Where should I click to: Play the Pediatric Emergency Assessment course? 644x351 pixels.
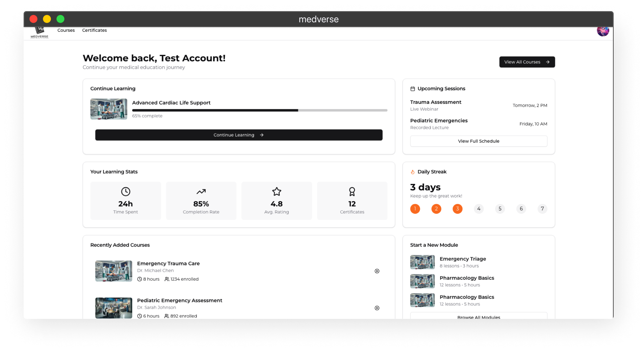pyautogui.click(x=377, y=308)
